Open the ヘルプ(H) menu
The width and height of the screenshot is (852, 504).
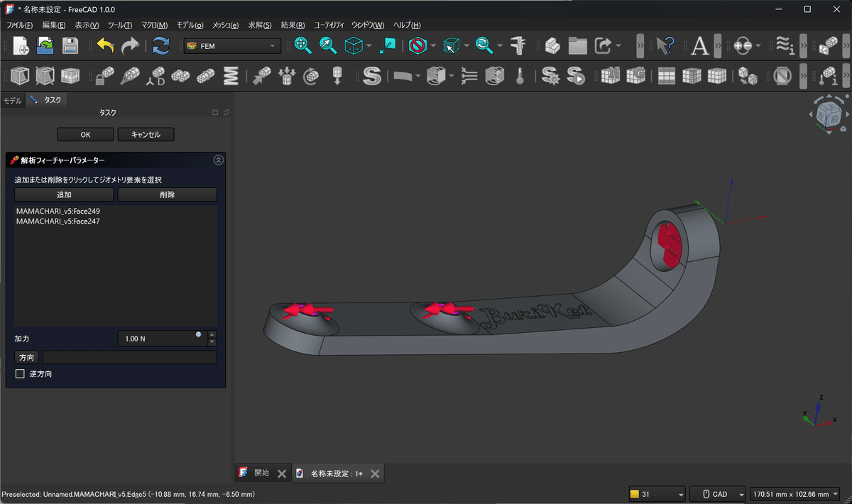pos(407,26)
